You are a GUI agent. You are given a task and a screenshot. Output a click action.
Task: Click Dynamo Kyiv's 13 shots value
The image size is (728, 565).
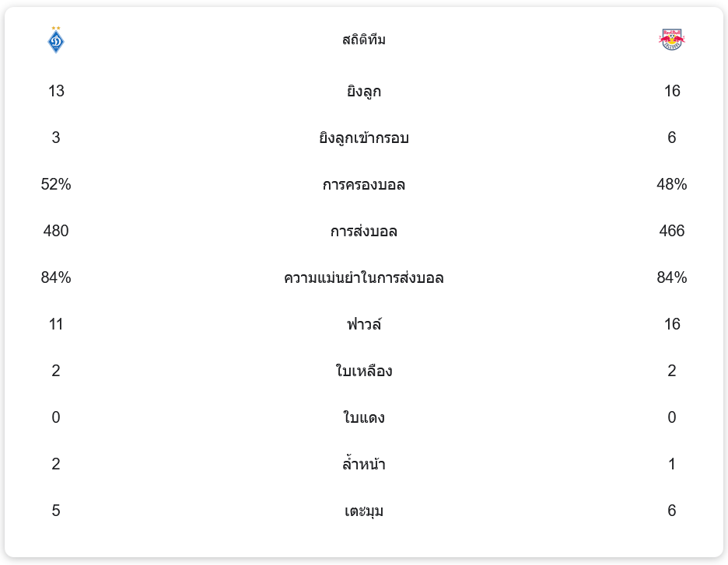pos(56,91)
